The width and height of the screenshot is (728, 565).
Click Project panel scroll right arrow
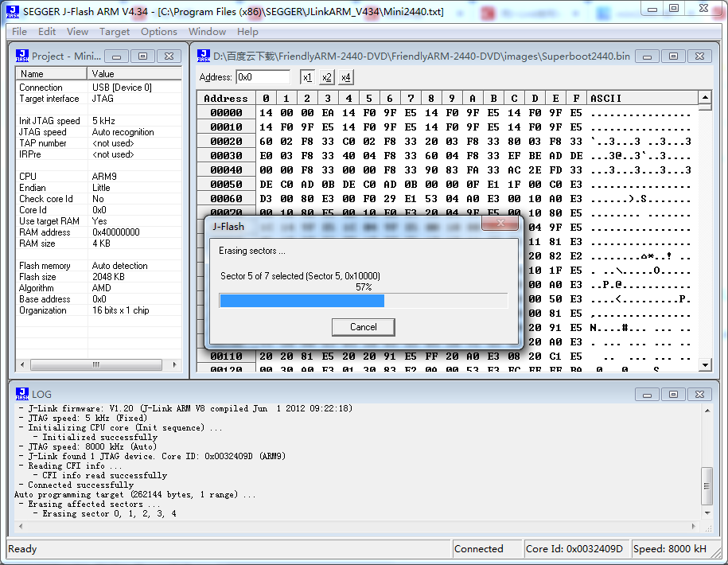coord(174,365)
